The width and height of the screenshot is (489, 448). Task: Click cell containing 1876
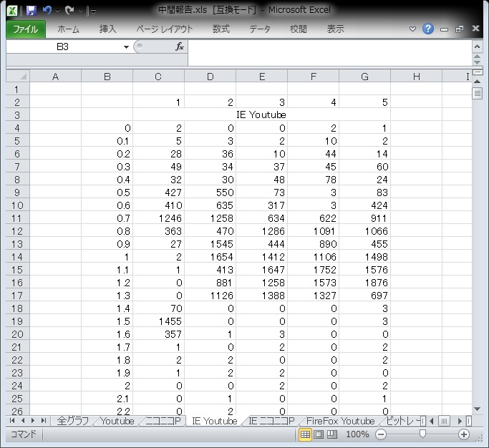(x=365, y=283)
